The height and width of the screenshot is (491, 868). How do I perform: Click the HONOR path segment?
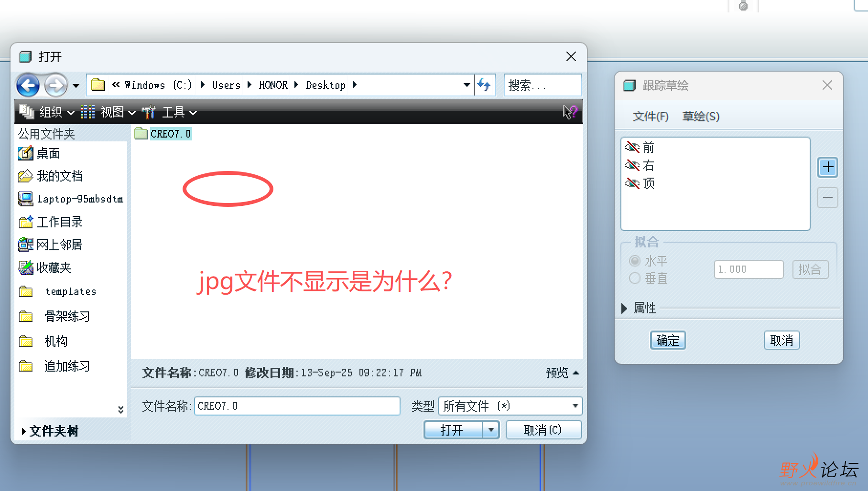coord(273,85)
